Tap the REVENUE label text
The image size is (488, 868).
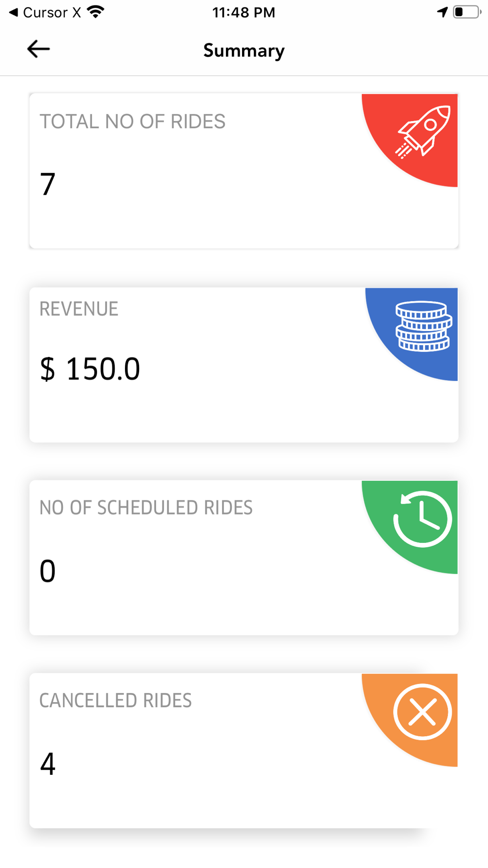(79, 309)
